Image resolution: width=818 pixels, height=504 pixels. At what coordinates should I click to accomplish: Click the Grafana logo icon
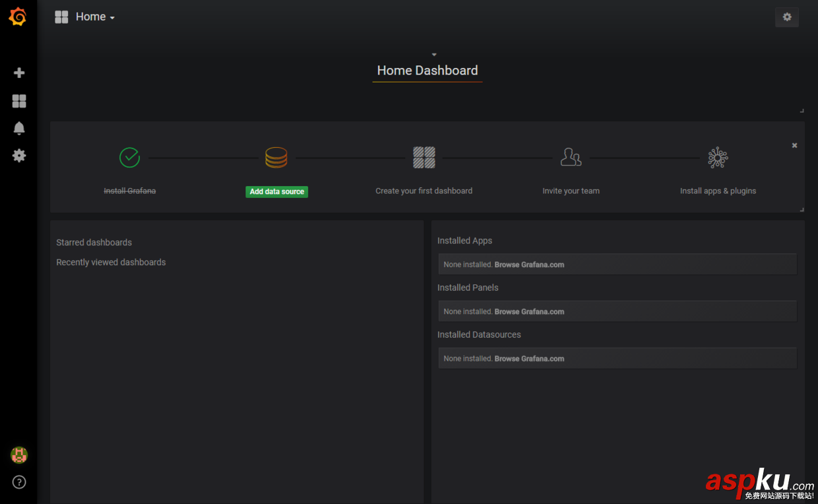18,16
